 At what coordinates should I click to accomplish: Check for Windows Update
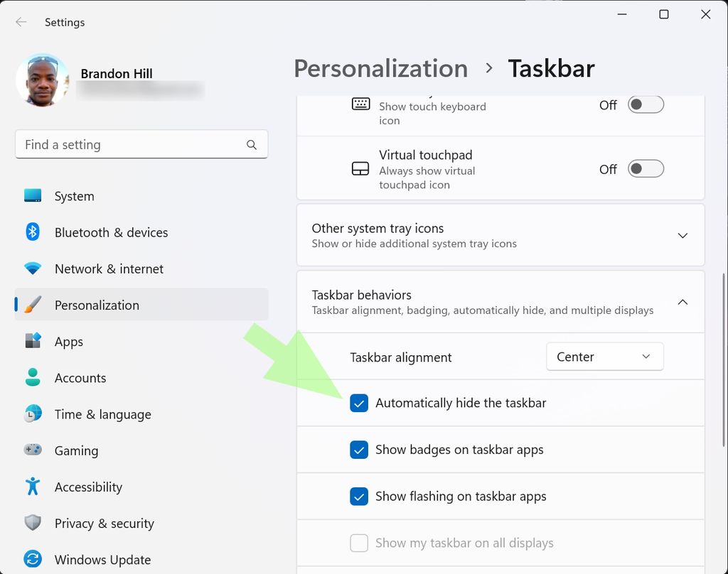coord(102,560)
